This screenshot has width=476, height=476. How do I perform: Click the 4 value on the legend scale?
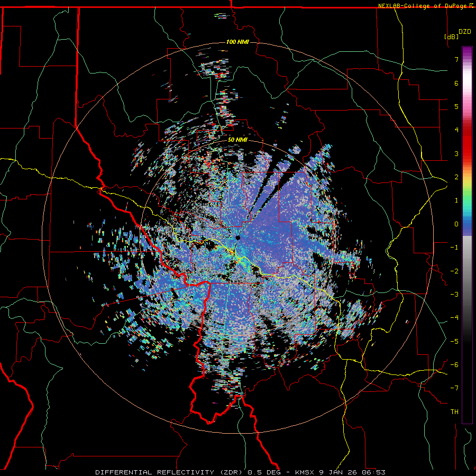[x=456, y=130]
